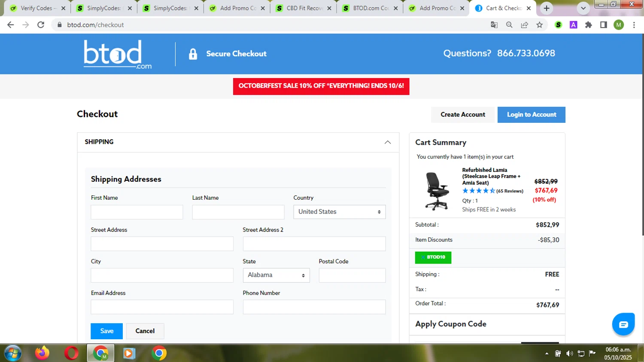Click the browser back arrow
This screenshot has width=644, height=362.
11,25
